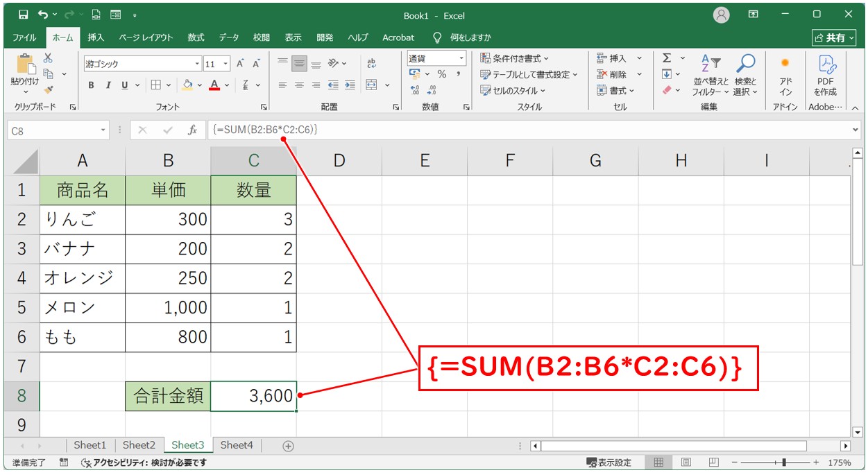Viewport: 868px width, 475px height.
Task: Click the zoom slider handle
Action: pyautogui.click(x=784, y=463)
